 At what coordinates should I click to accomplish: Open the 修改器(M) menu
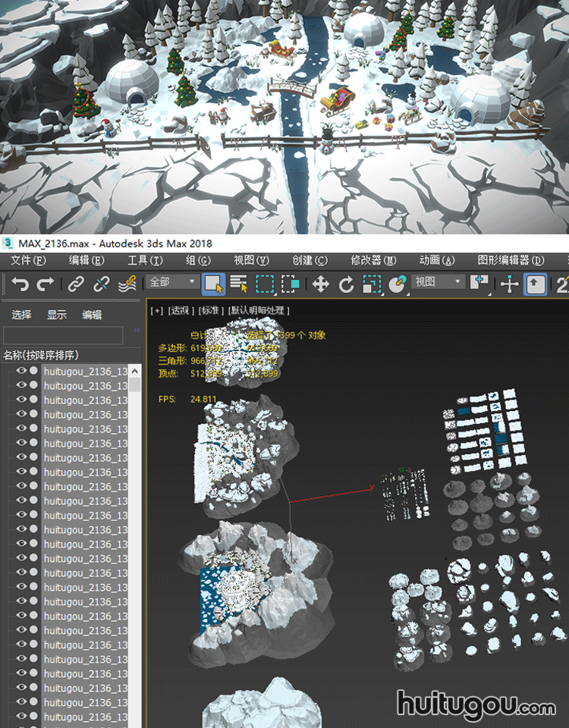click(x=373, y=260)
